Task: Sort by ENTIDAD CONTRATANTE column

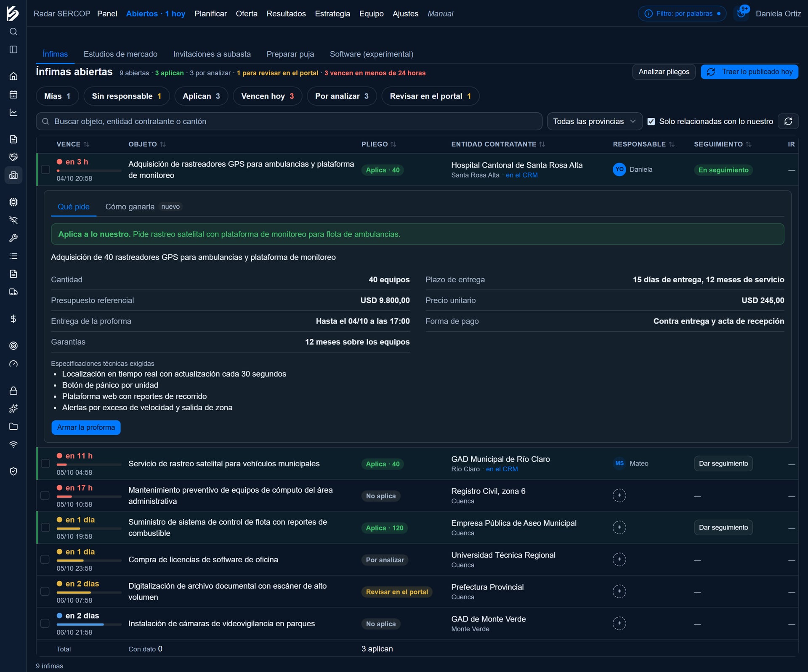Action: [498, 144]
